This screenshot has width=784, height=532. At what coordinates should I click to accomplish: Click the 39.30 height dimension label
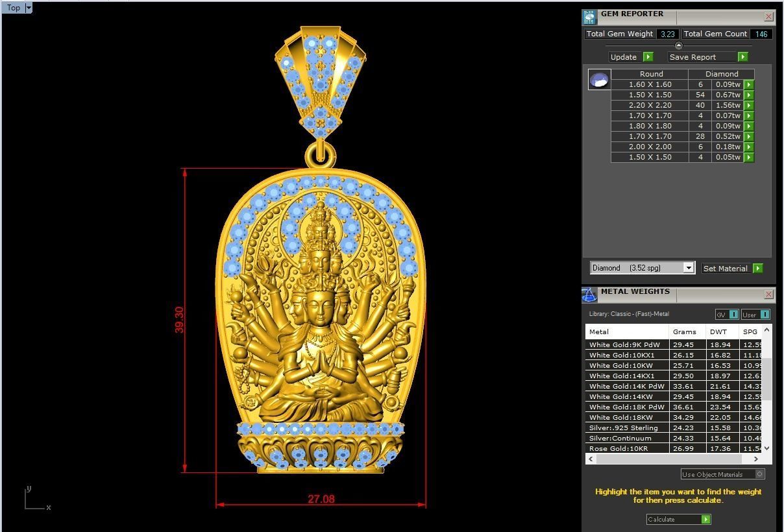179,320
